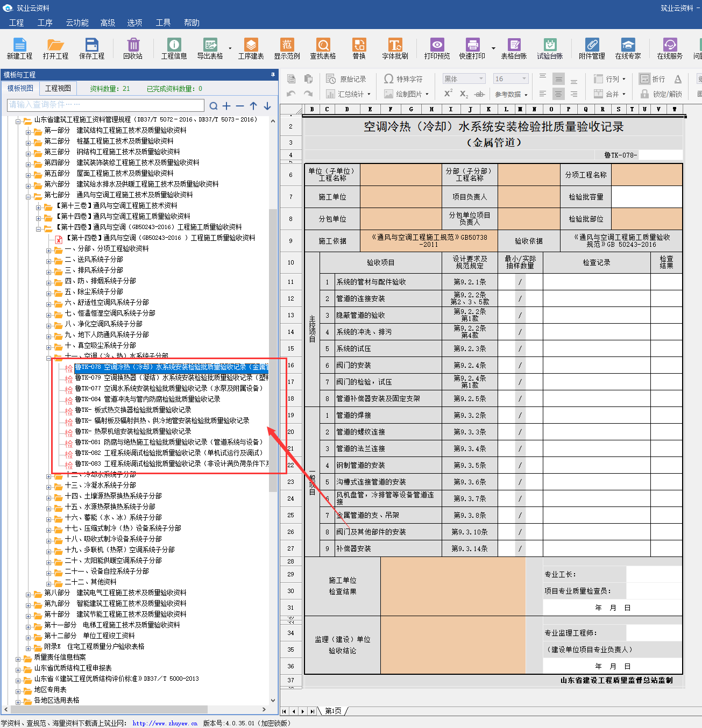Select 鲁TK-077 空调水系统安装 item
The width and height of the screenshot is (702, 728).
169,388
